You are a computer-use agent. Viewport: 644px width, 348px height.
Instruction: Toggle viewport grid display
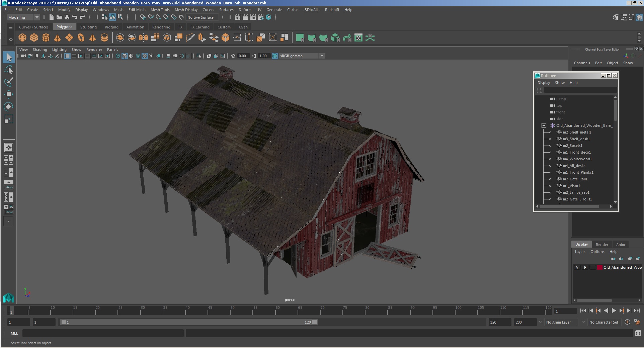pos(67,56)
